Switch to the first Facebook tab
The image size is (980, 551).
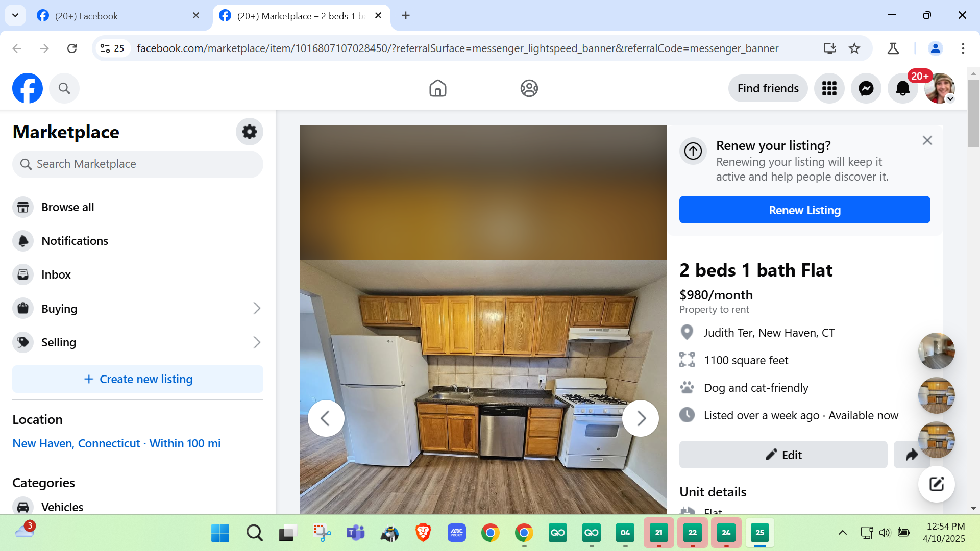(x=117, y=16)
